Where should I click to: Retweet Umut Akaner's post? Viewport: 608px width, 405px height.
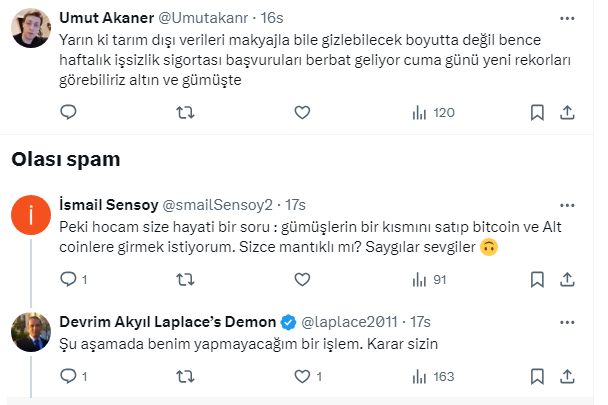click(185, 113)
